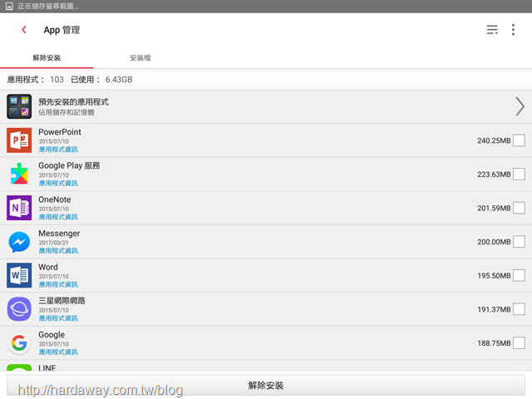Click the Google Play 服務 puzzle icon
The height and width of the screenshot is (399, 532).
(19, 174)
